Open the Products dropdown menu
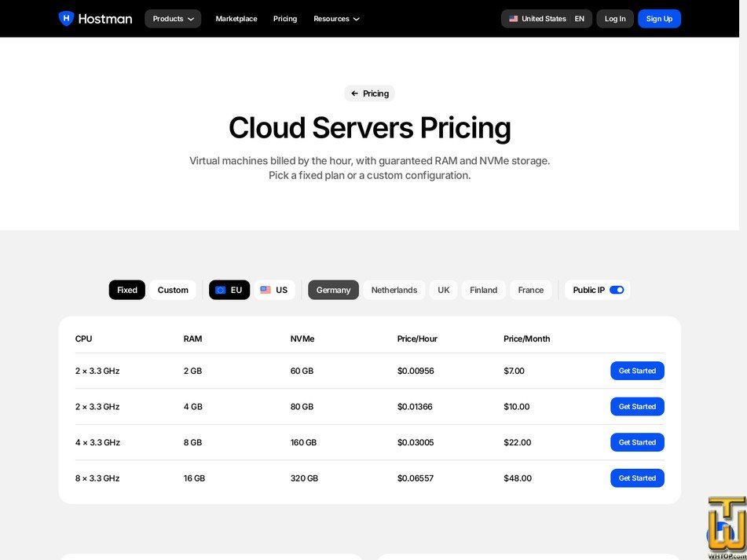Viewport: 747px width, 560px height. 173,19
